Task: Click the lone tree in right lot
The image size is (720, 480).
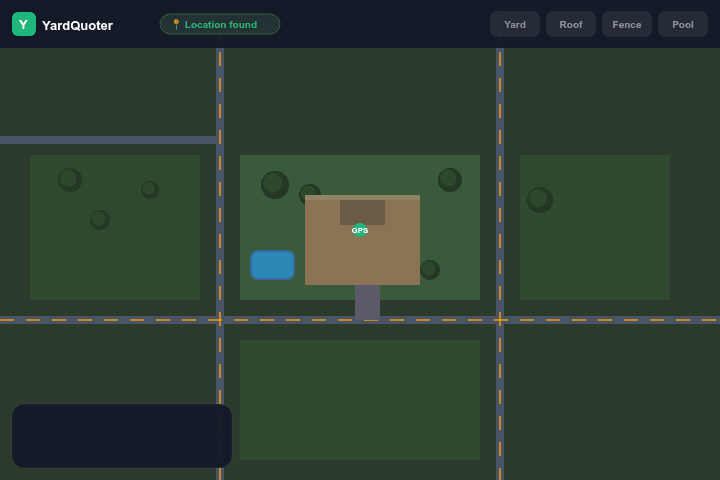Action: click(540, 200)
